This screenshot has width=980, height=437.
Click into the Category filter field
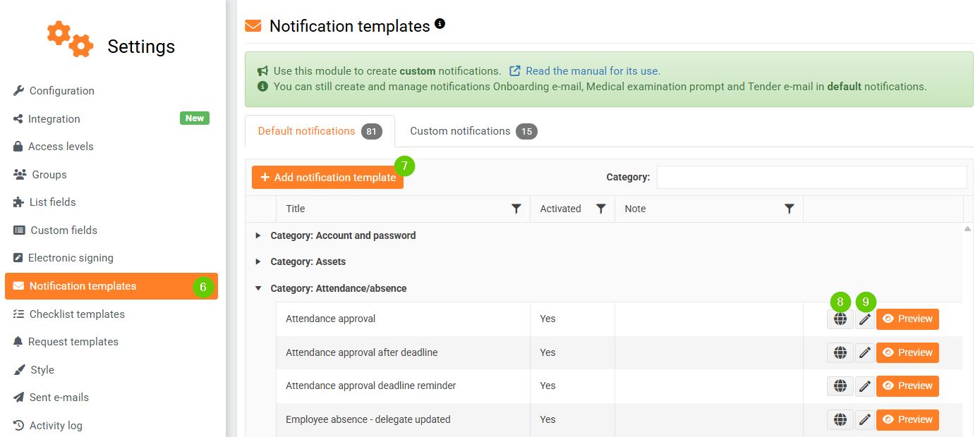pyautogui.click(x=811, y=178)
